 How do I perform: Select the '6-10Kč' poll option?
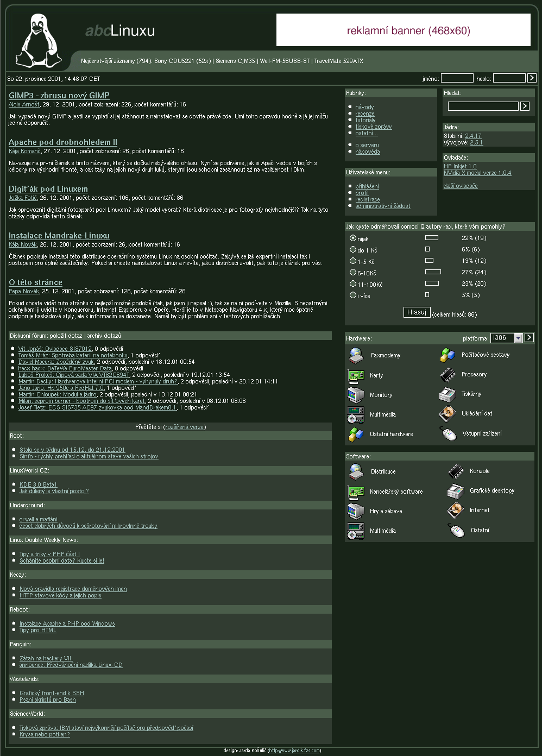(x=353, y=272)
